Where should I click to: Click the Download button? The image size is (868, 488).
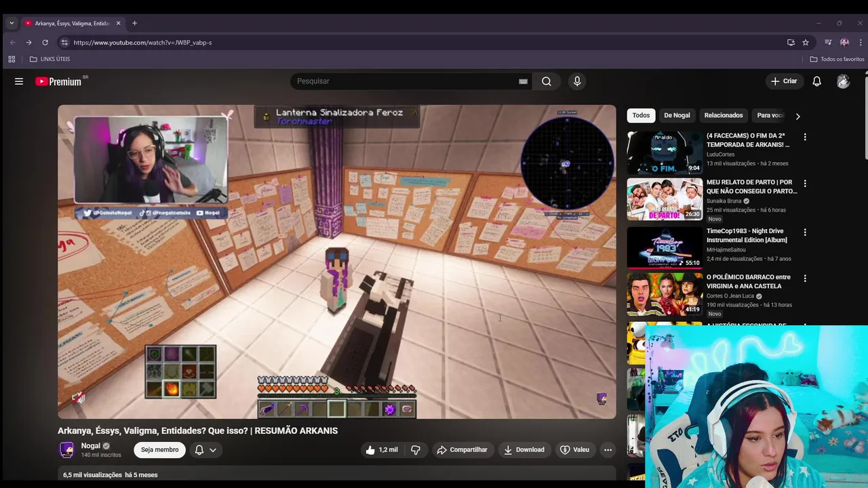pyautogui.click(x=524, y=450)
